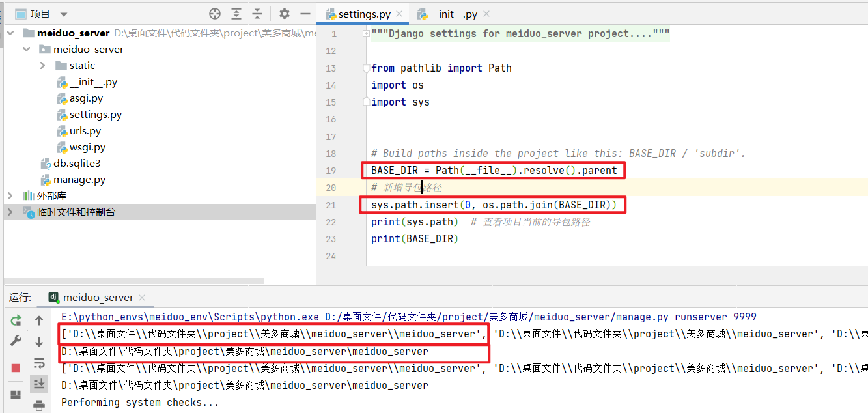Collapse the meiduo_server project root
Screen dimensions: 868x413
(10, 32)
